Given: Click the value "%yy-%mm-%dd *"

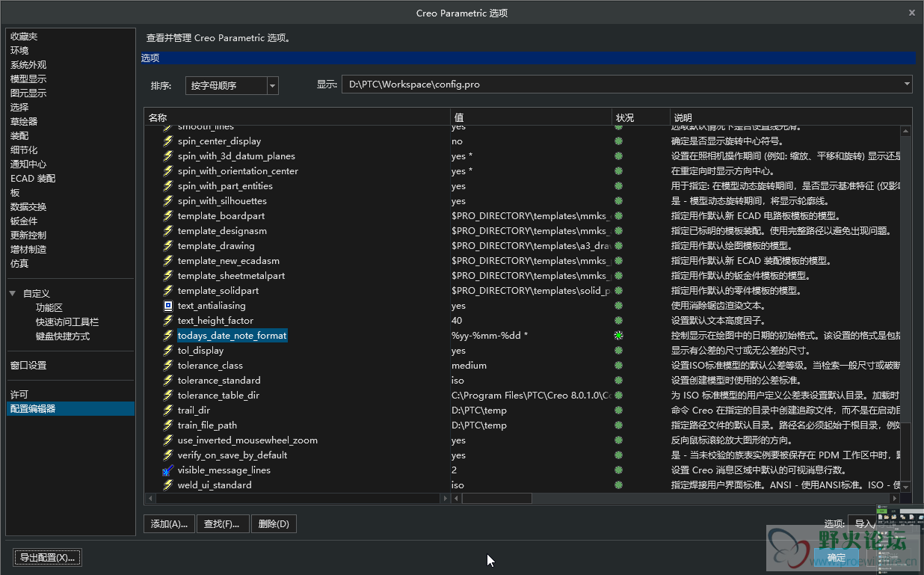Looking at the screenshot, I should [490, 336].
